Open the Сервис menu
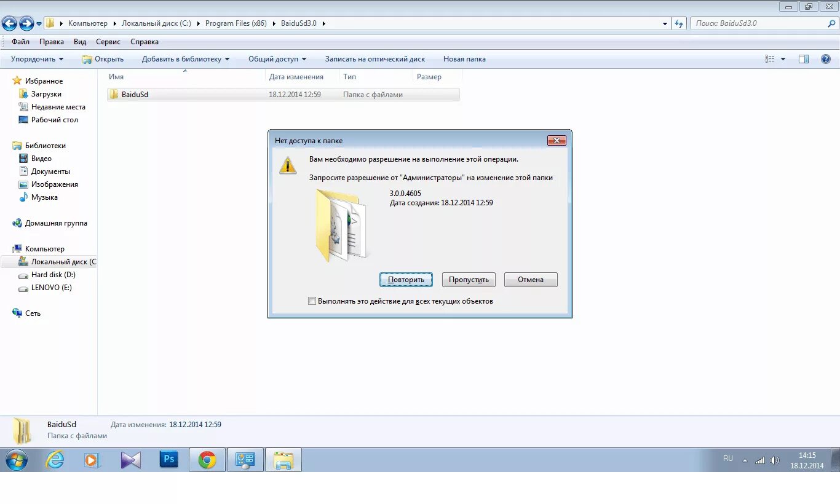This screenshot has width=840, height=504. pyautogui.click(x=108, y=42)
